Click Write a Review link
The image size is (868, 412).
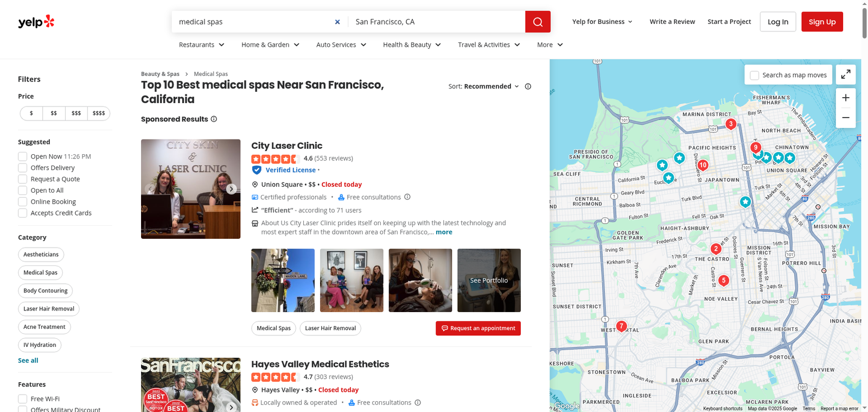click(672, 22)
